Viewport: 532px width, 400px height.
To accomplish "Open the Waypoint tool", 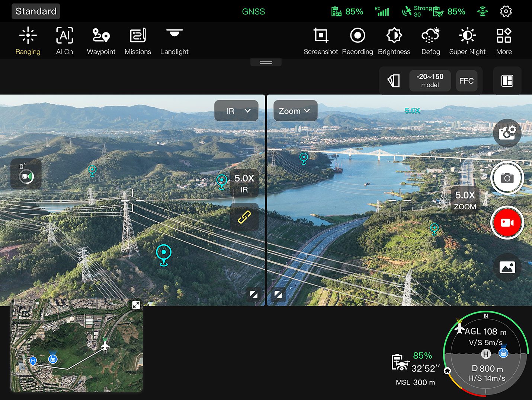I will (101, 41).
